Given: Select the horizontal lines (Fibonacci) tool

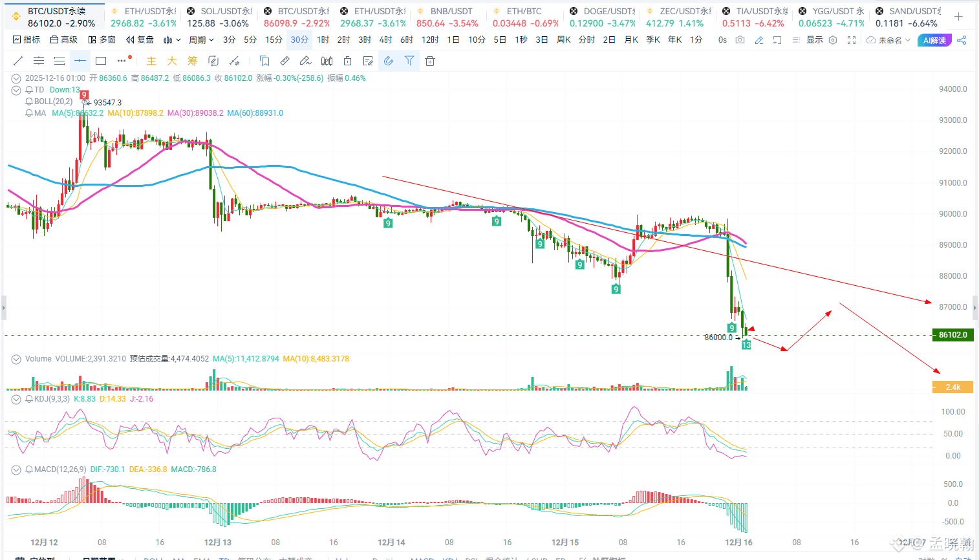Looking at the screenshot, I should [59, 61].
